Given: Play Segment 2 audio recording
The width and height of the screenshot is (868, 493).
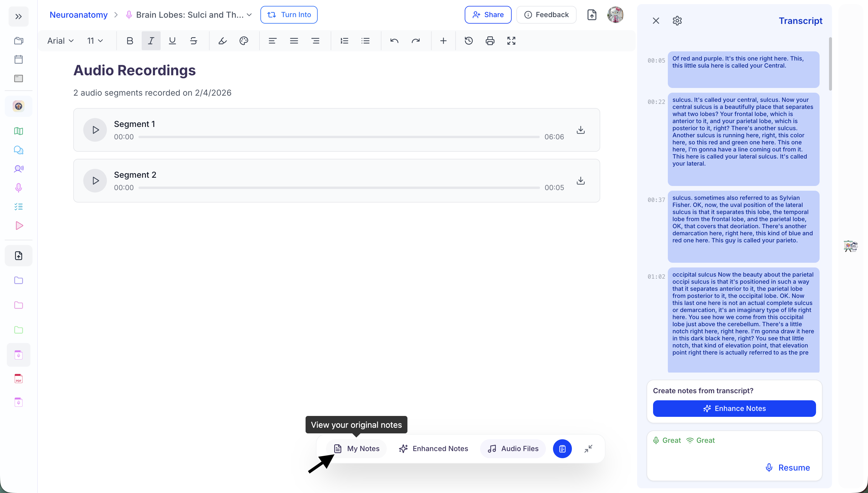Looking at the screenshot, I should (x=95, y=181).
